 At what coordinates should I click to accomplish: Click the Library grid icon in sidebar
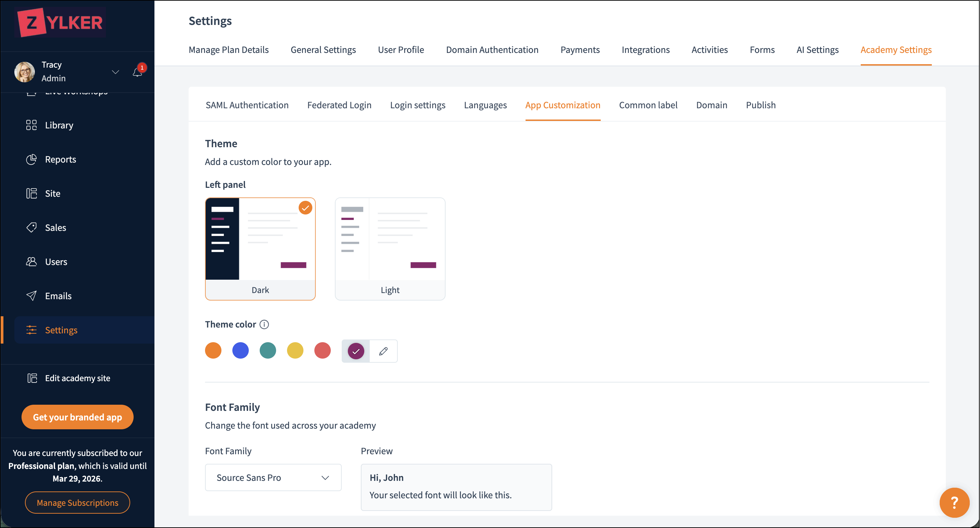pos(31,125)
